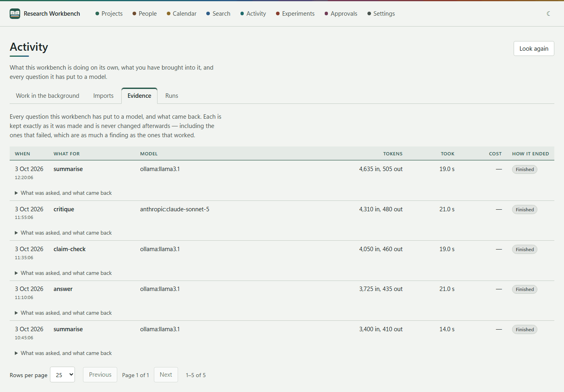This screenshot has width=564, height=392.
Task: Expand details for the 12:20:06 summarise row
Action: (x=63, y=193)
